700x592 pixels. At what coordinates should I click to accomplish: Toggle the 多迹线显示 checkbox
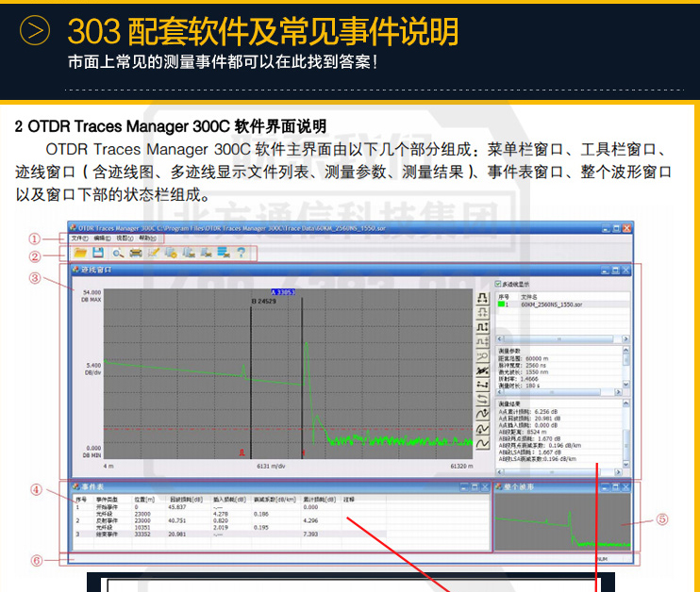pos(498,284)
